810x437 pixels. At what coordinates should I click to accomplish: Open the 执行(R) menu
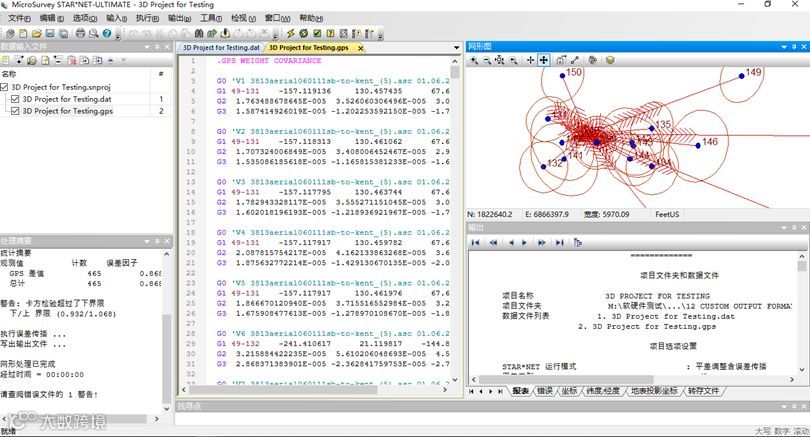[147, 18]
